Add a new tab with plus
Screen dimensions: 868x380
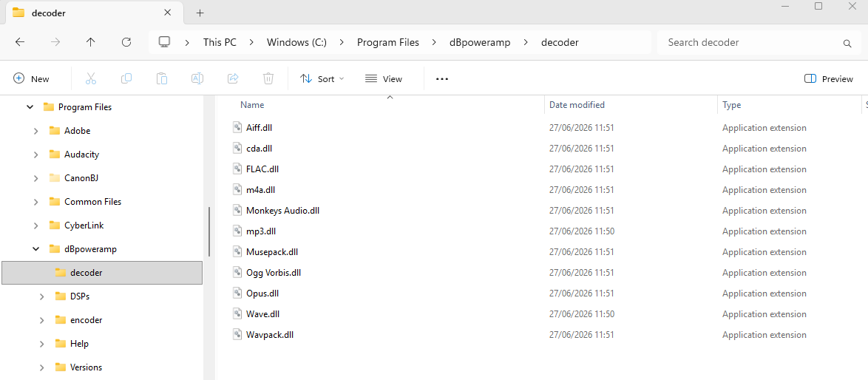pos(200,13)
